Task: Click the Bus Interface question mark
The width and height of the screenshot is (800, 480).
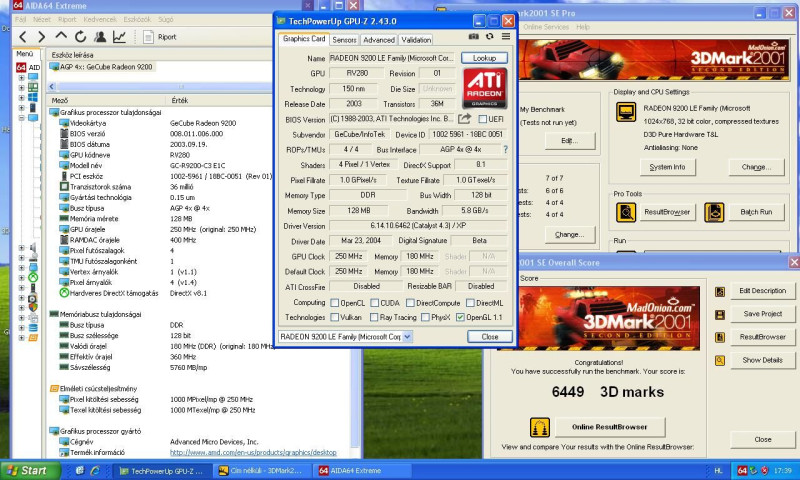Action: (506, 149)
